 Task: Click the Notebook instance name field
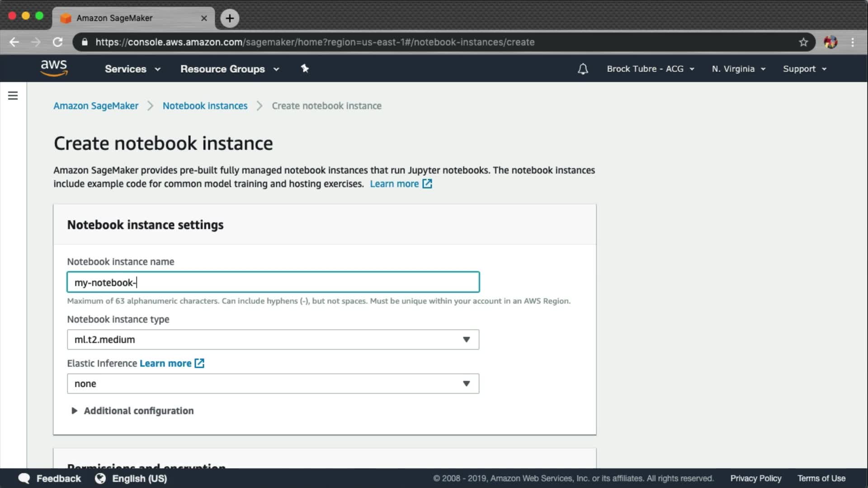273,282
